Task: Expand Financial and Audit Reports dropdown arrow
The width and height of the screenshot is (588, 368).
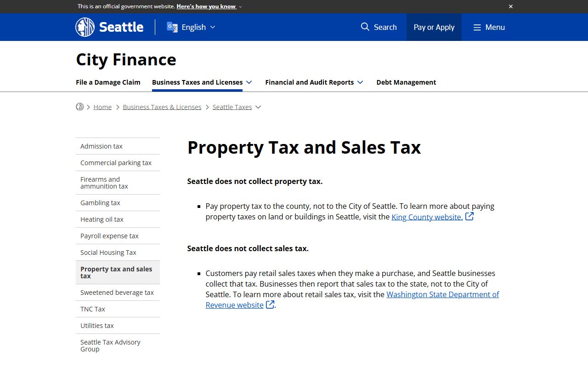Action: pyautogui.click(x=360, y=82)
